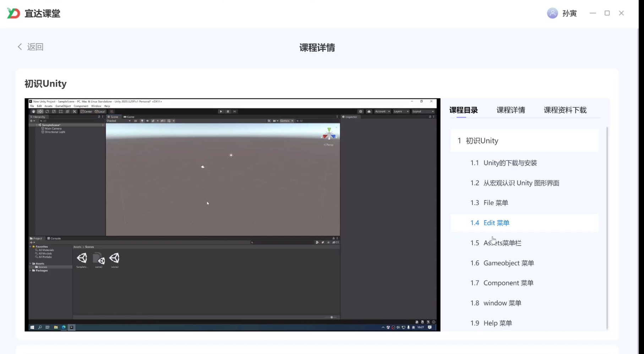Switch to the 课程详情 tab

tap(511, 110)
